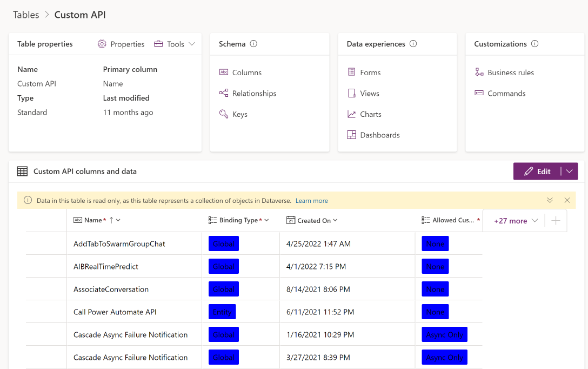Expand the +27 more columns dropdown
588x369 pixels.
513,221
